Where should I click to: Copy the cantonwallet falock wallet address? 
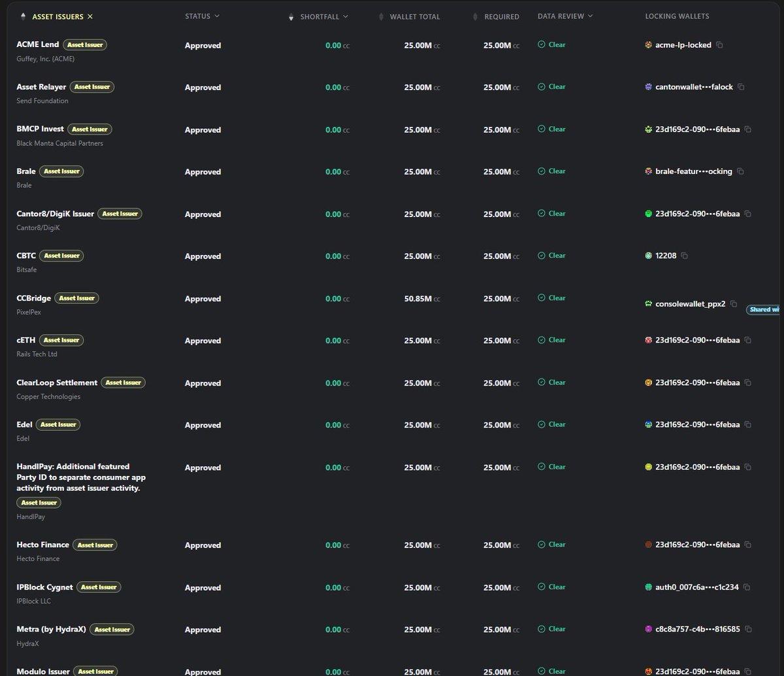click(741, 87)
